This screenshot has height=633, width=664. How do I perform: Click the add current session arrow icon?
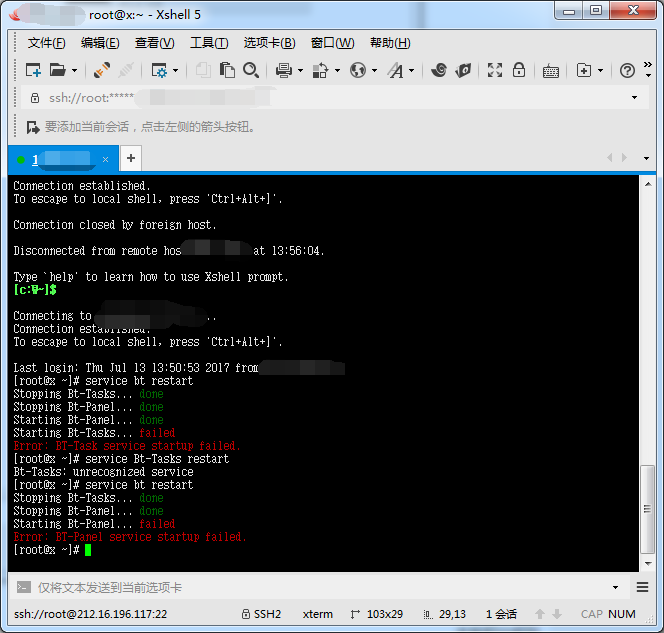pyautogui.click(x=33, y=127)
